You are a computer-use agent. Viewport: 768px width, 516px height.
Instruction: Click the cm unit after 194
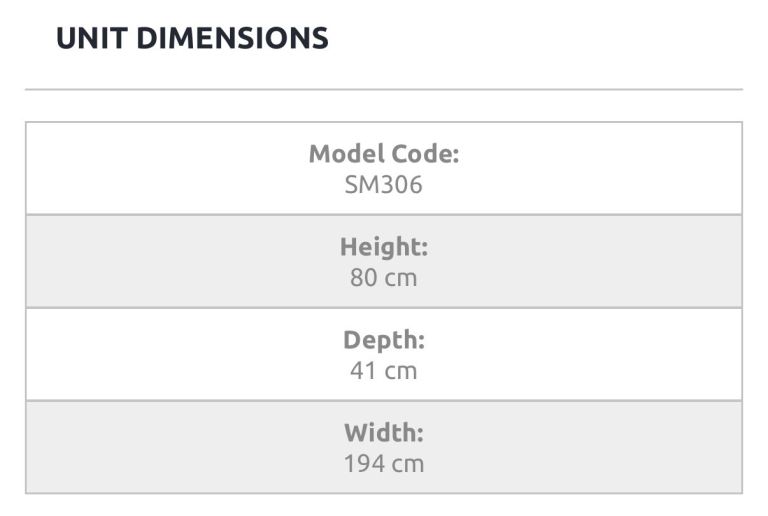point(409,463)
